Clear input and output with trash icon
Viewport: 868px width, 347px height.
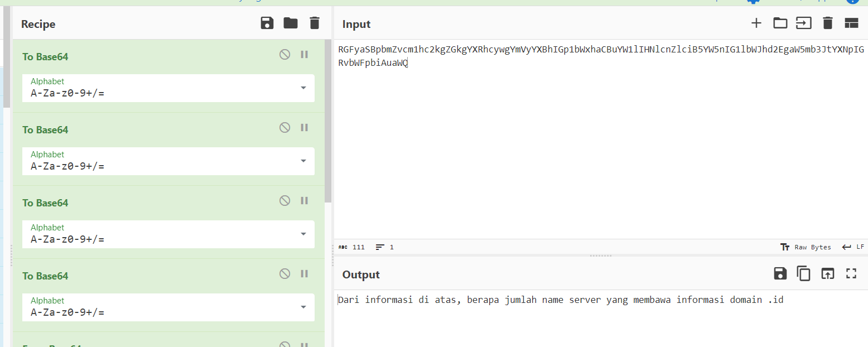[x=828, y=23]
